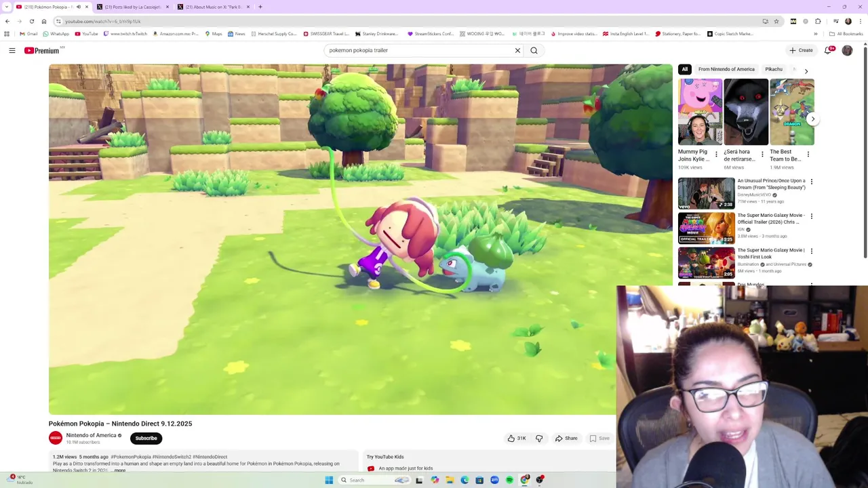The height and width of the screenshot is (488, 868).
Task: Open new browser tab with plus
Action: (260, 7)
